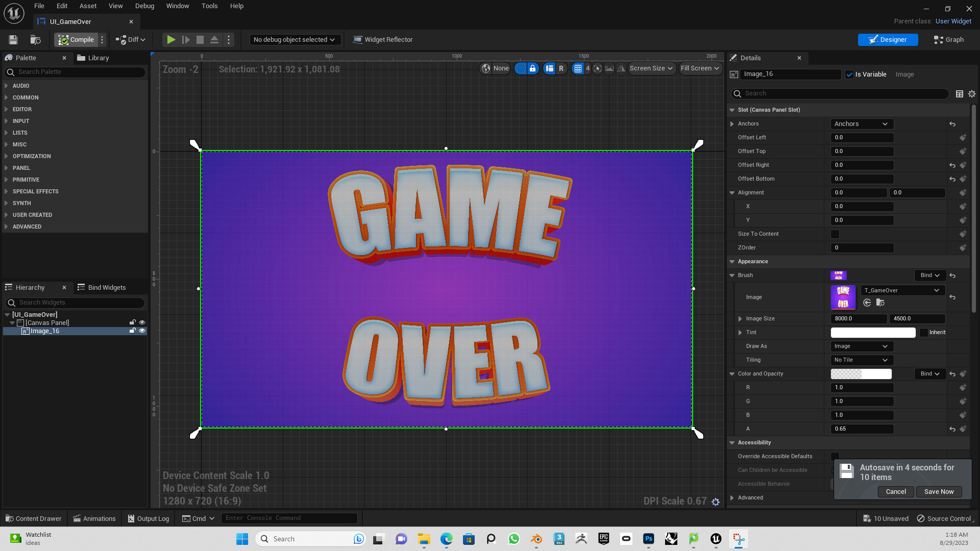The width and height of the screenshot is (980, 551).
Task: Click the green Play simulation button
Action: point(171,40)
